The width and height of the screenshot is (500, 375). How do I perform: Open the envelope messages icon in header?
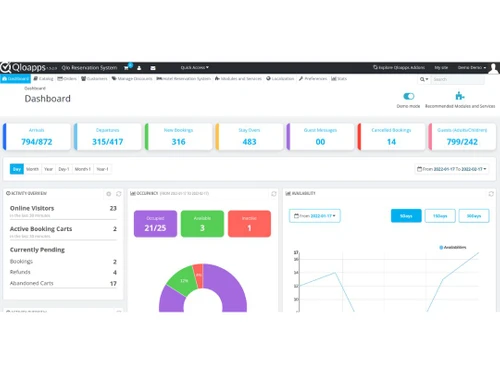coord(153,68)
